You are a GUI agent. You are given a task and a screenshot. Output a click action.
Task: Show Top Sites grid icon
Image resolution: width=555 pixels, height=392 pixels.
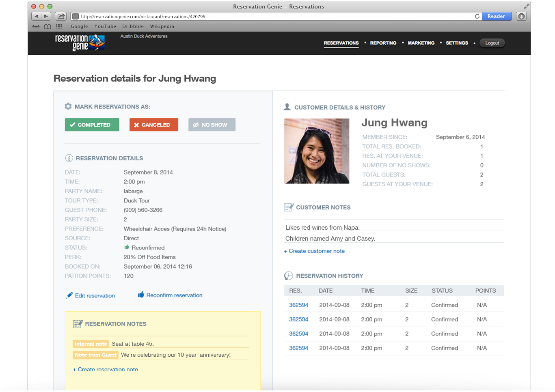click(59, 26)
